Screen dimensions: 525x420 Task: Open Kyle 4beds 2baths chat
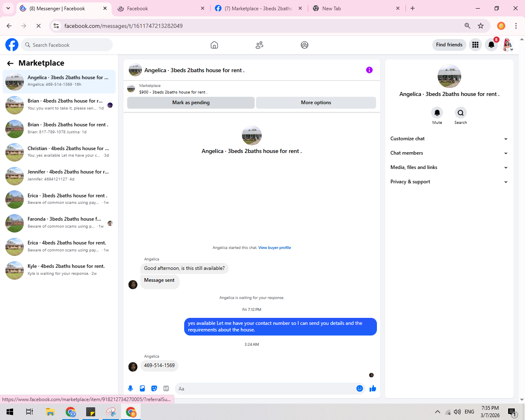(x=59, y=270)
